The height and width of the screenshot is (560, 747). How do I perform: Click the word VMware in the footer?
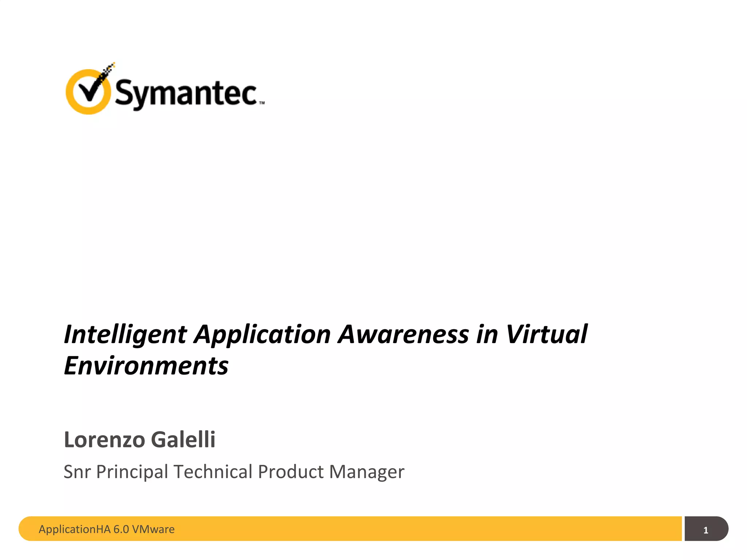(153, 529)
